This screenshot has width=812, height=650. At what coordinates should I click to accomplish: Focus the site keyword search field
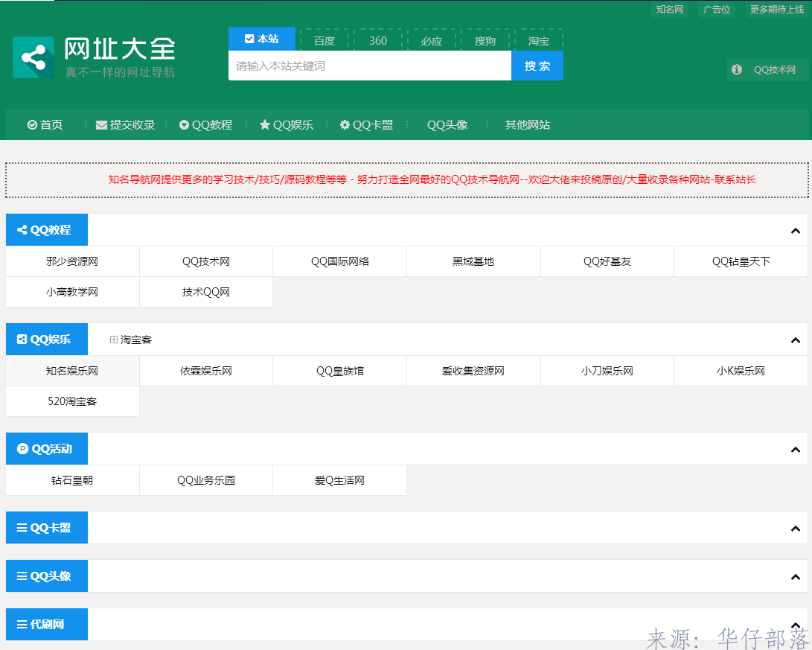(x=370, y=66)
